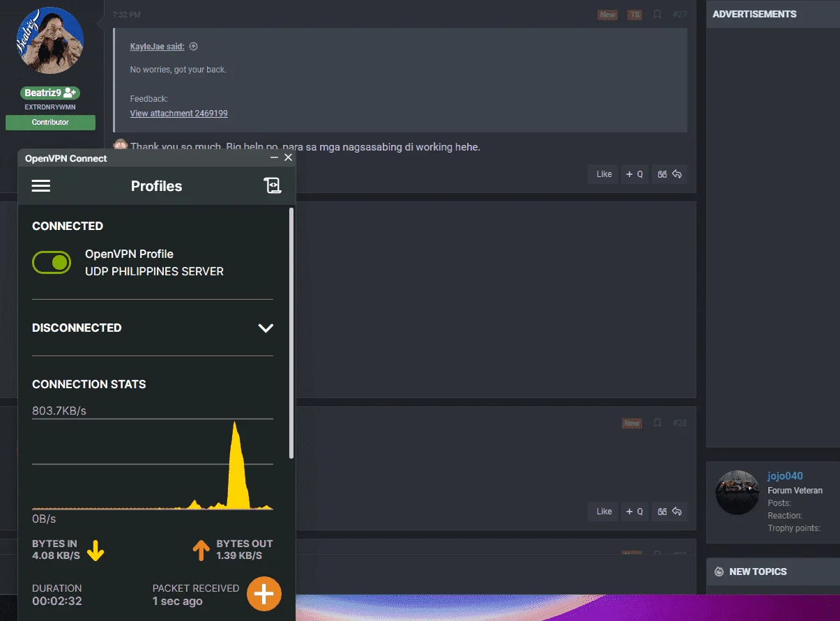Screen dimensions: 840x621
Task: Click the 'Trophy points:' label
Action: click(794, 528)
